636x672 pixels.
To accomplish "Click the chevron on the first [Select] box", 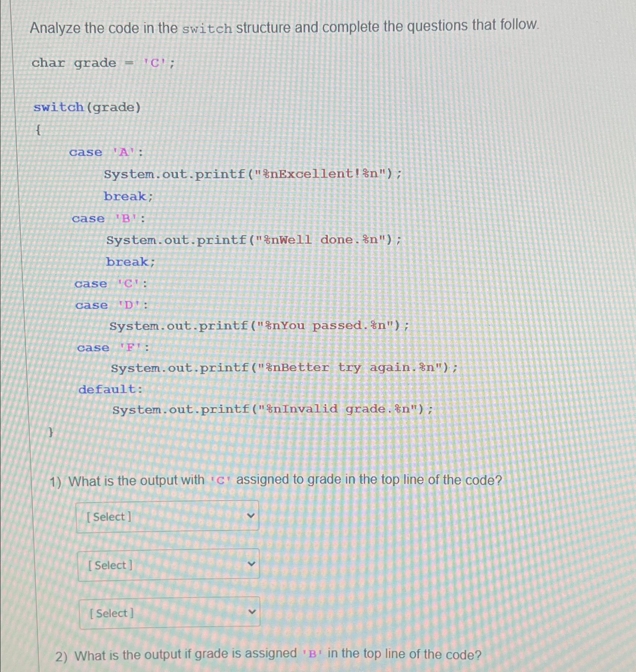I will (252, 515).
